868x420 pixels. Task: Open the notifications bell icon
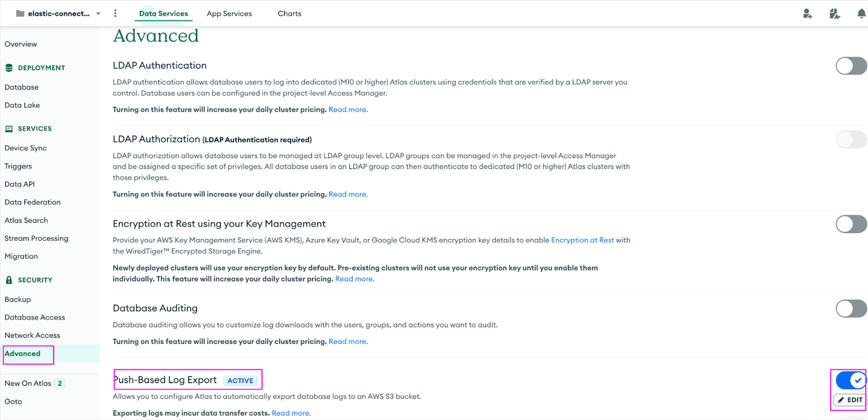pyautogui.click(x=861, y=13)
